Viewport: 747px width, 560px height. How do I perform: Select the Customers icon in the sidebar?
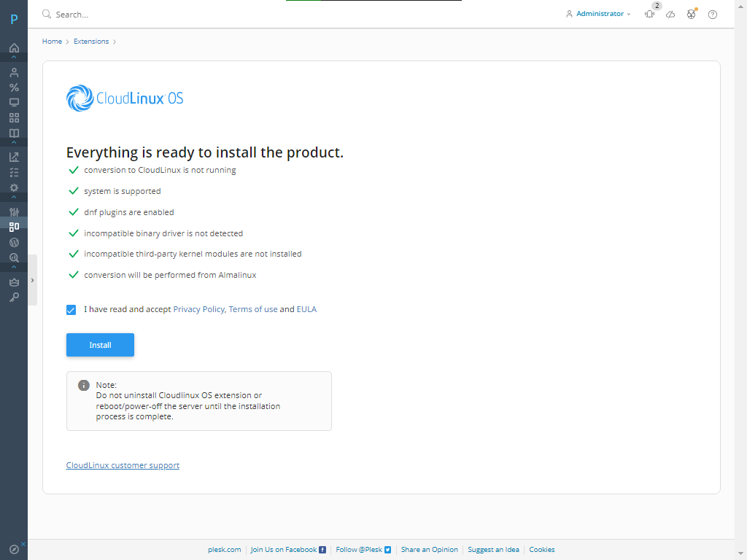[14, 71]
